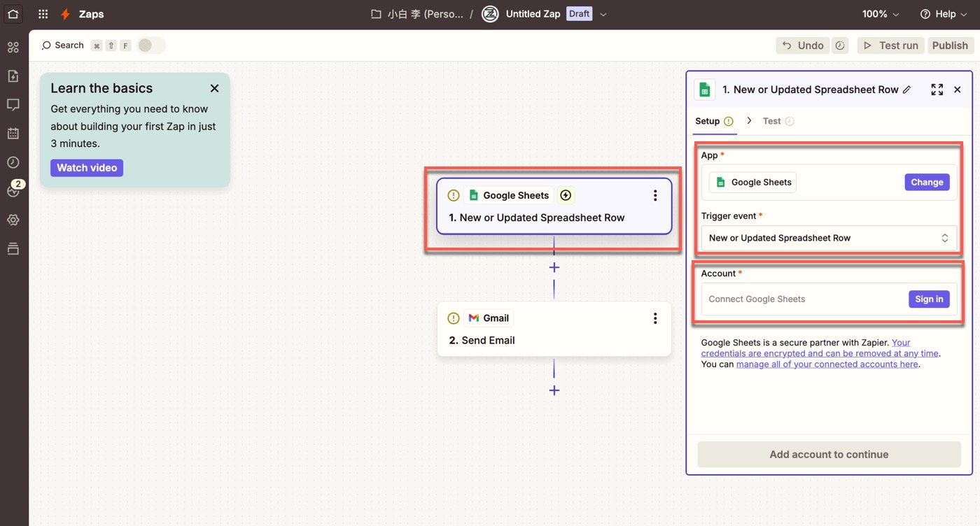The height and width of the screenshot is (526, 980).
Task: Click the Connect Google Sheets account field
Action: [829, 299]
